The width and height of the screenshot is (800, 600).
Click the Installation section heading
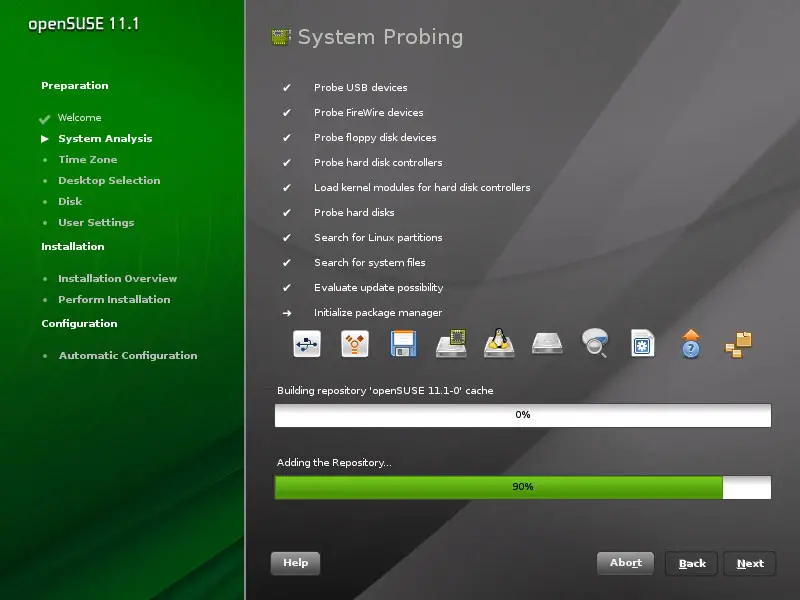[73, 246]
